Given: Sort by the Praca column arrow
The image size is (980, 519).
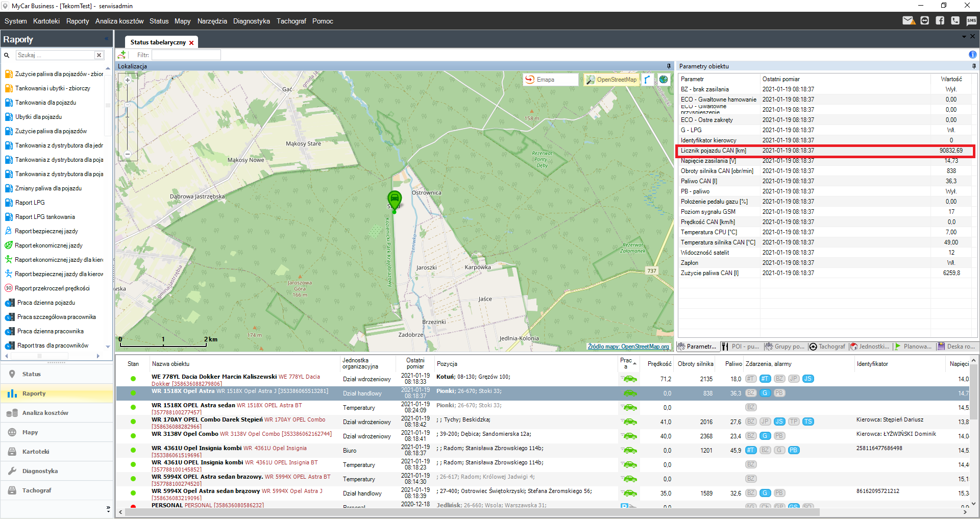Looking at the screenshot, I should (x=634, y=363).
